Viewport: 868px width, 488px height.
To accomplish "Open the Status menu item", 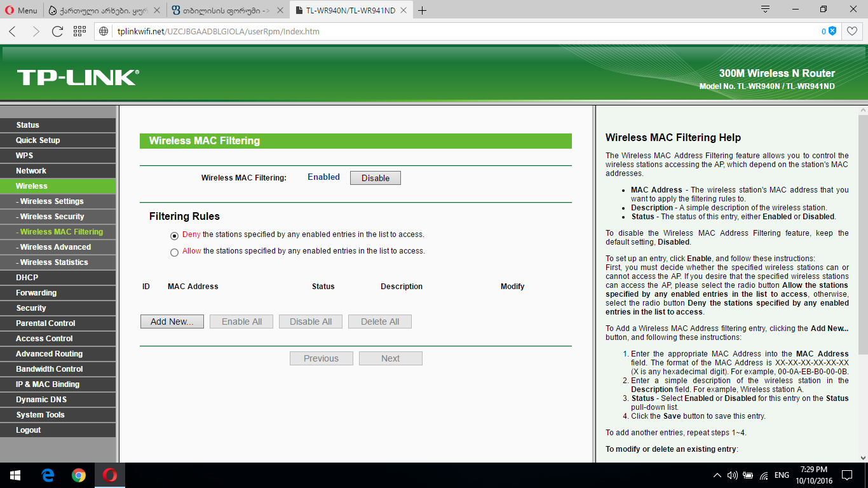I will click(58, 125).
